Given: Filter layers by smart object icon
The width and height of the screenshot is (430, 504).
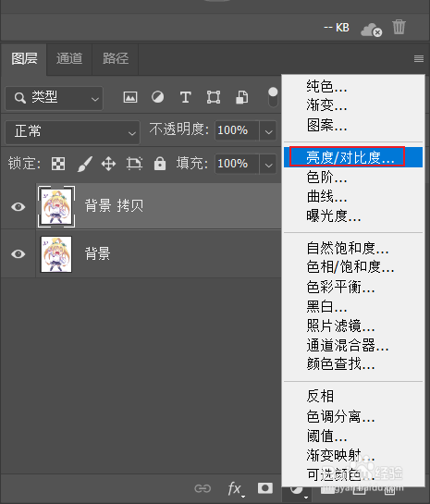Looking at the screenshot, I should coord(241,97).
